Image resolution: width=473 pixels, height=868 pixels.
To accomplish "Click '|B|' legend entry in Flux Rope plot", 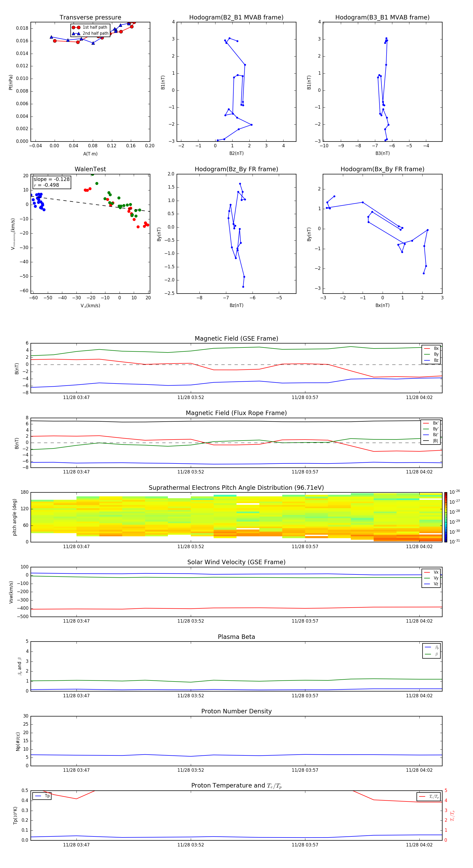I will click(x=431, y=441).
